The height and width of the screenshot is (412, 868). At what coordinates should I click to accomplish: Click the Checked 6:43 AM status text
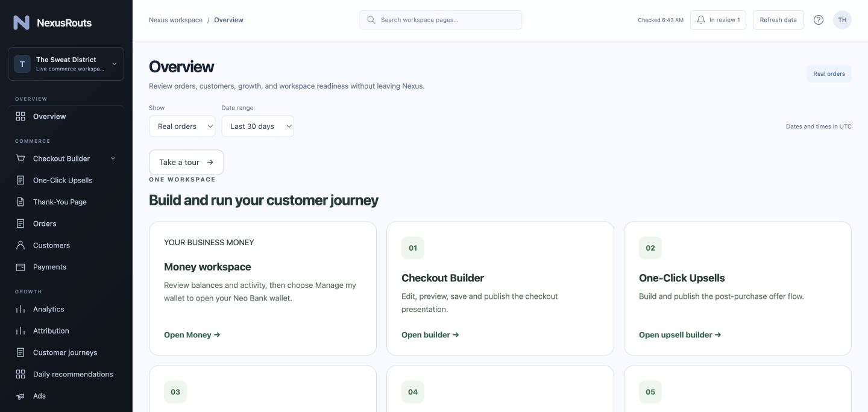tap(661, 20)
